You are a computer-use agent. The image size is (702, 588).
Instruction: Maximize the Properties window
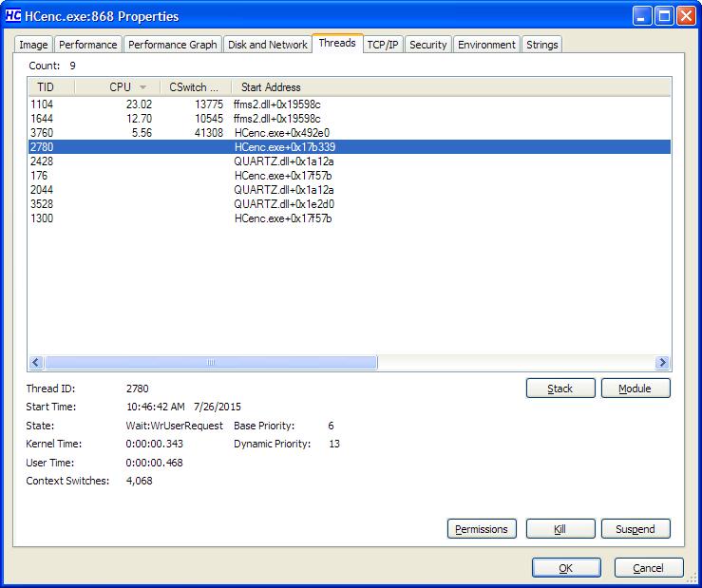pyautogui.click(x=664, y=16)
